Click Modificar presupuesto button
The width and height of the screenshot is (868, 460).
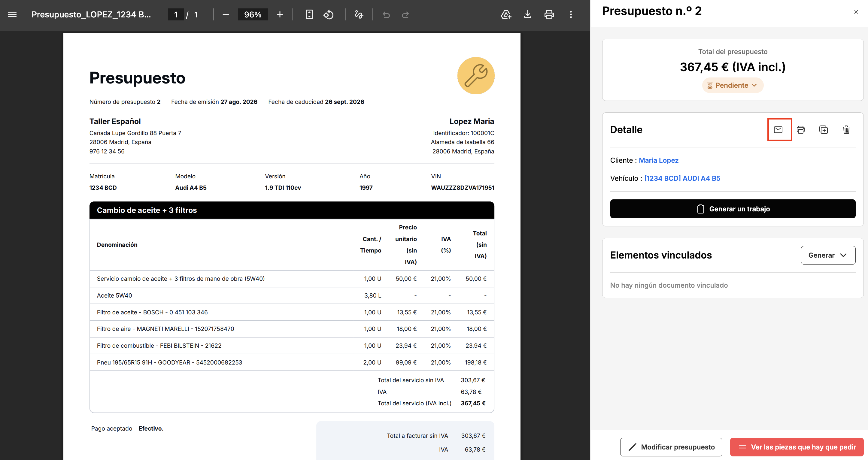tap(671, 447)
